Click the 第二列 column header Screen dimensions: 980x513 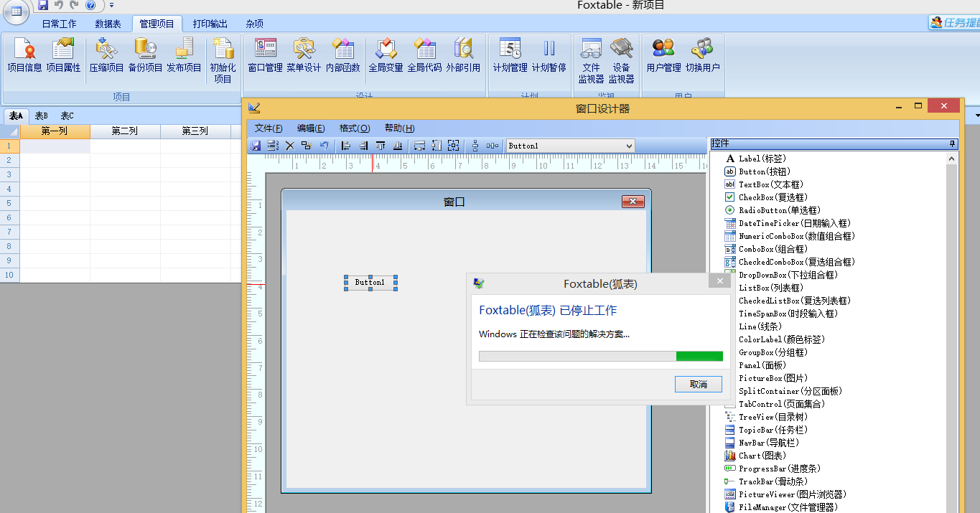pyautogui.click(x=125, y=131)
